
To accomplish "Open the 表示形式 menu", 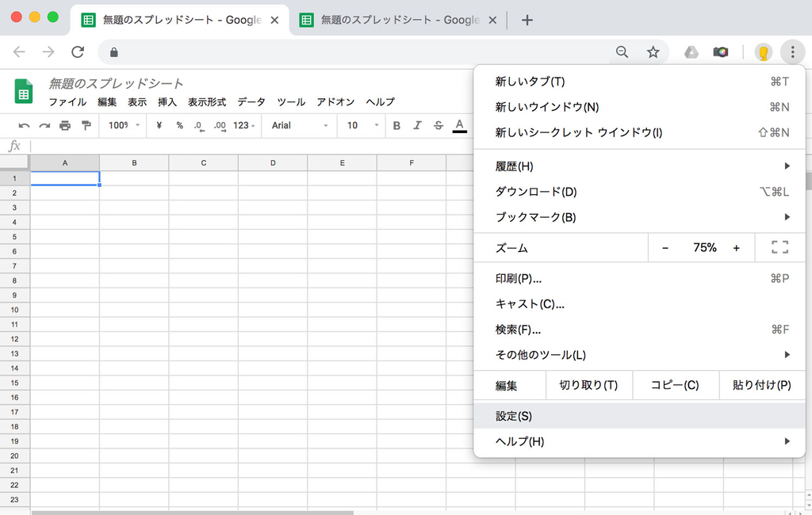I will point(207,102).
